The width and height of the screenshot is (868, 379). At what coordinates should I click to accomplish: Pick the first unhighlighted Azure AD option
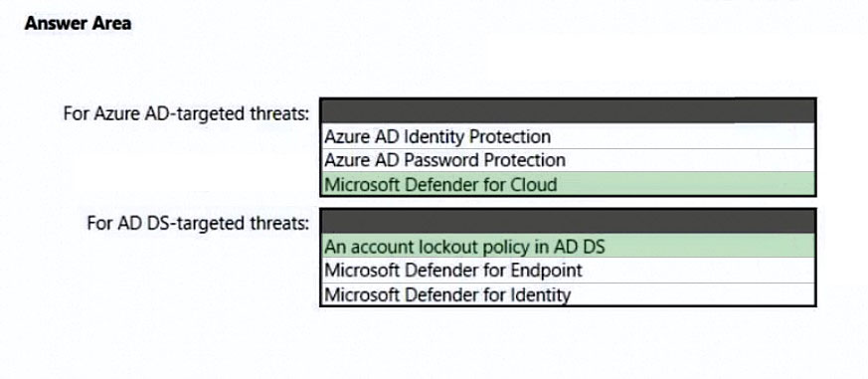point(568,136)
